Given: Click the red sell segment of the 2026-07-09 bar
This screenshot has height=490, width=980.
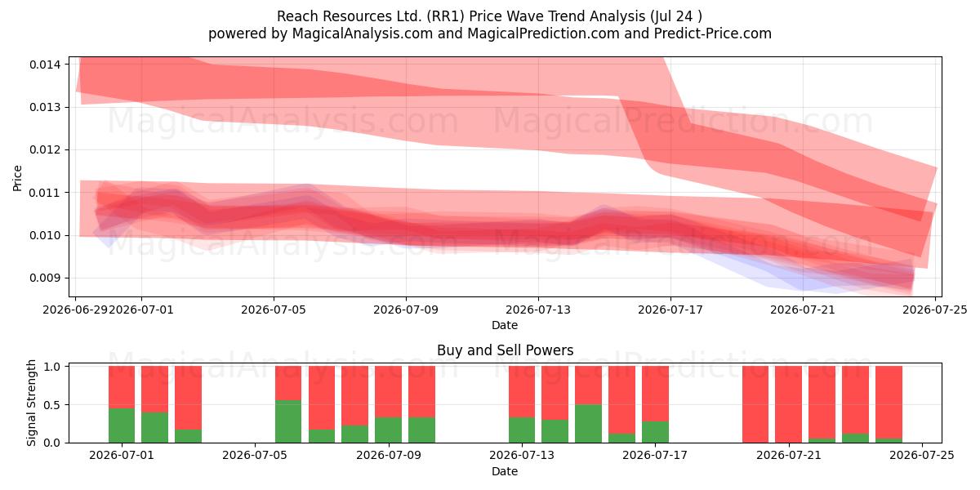Looking at the screenshot, I should click(388, 392).
